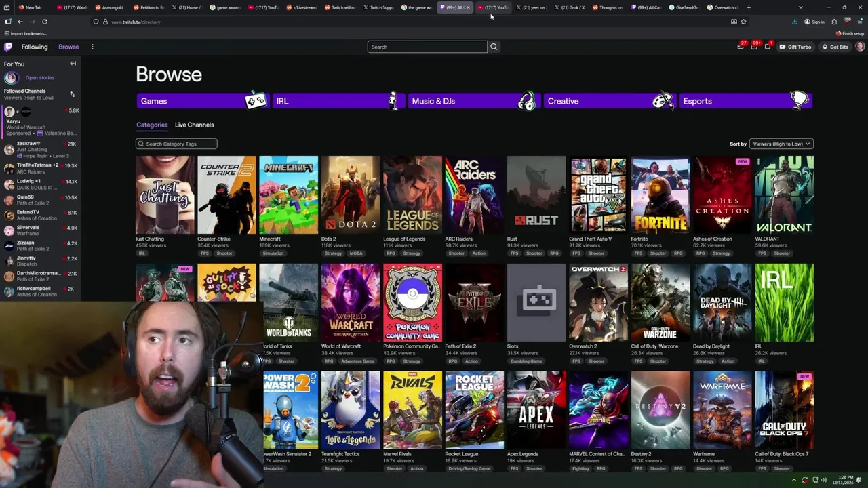
Task: Click the Get Bits button
Action: point(835,47)
